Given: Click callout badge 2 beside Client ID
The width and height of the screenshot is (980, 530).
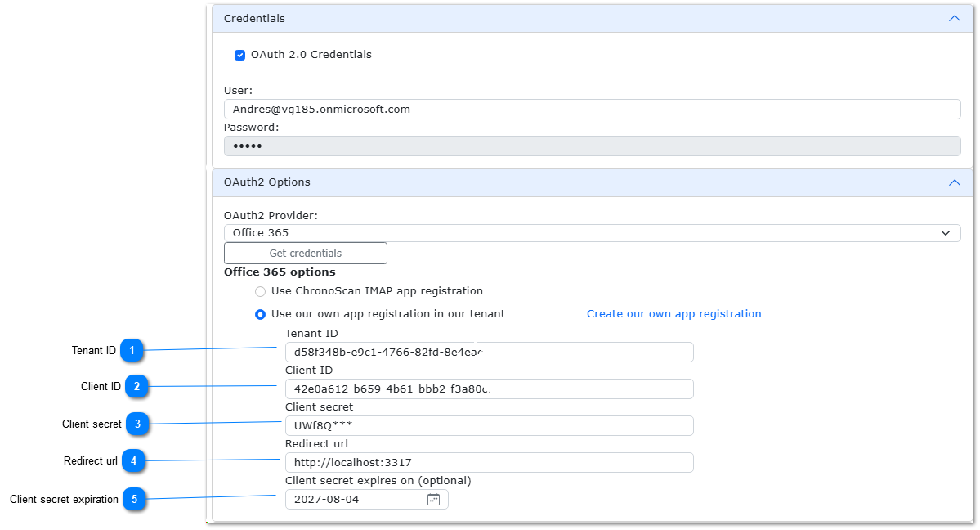Looking at the screenshot, I should point(136,386).
